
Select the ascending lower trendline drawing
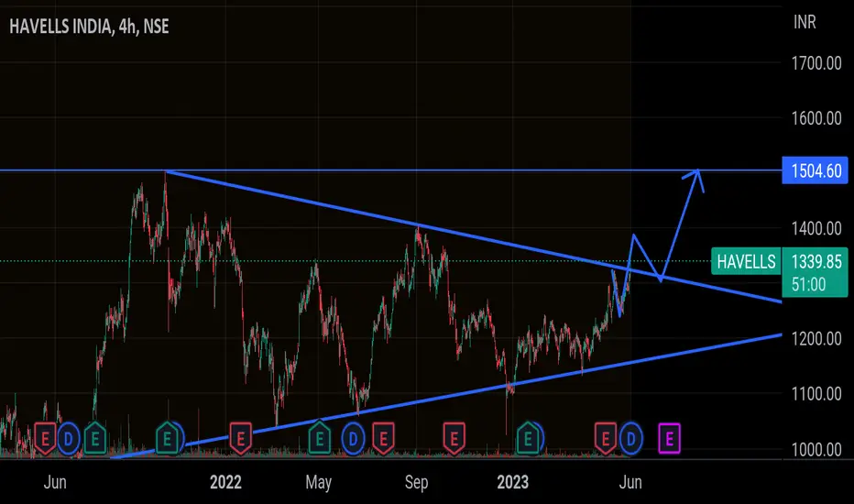click(x=446, y=396)
